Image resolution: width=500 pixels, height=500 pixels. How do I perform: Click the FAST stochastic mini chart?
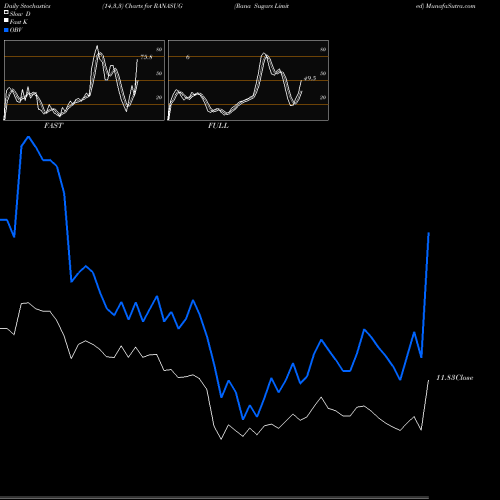[84, 80]
